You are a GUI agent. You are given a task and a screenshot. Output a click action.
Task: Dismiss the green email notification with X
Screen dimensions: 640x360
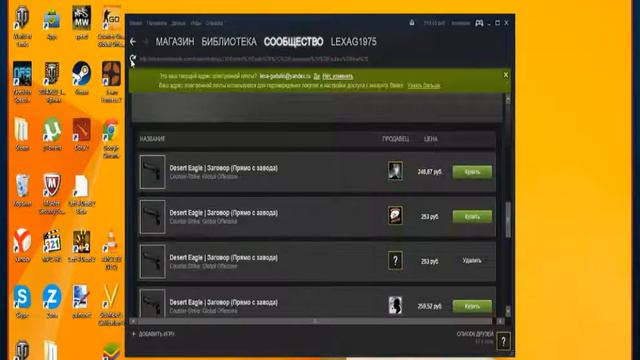(506, 75)
